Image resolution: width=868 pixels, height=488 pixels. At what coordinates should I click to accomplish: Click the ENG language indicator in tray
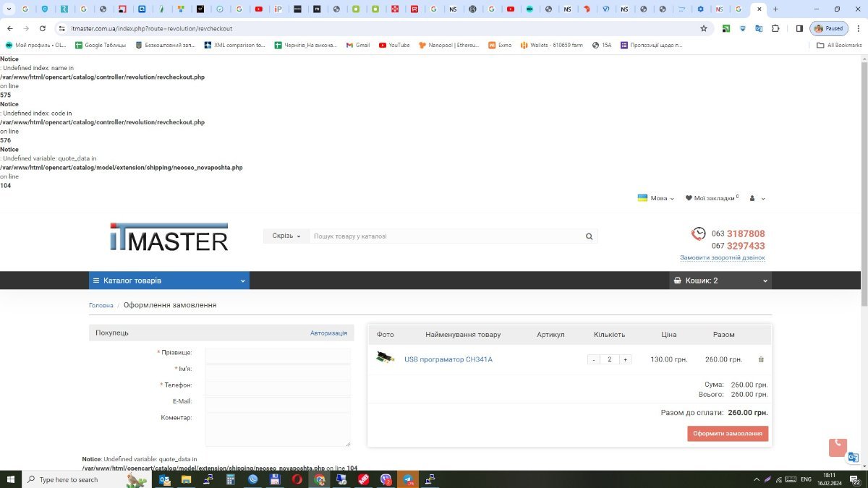806,479
